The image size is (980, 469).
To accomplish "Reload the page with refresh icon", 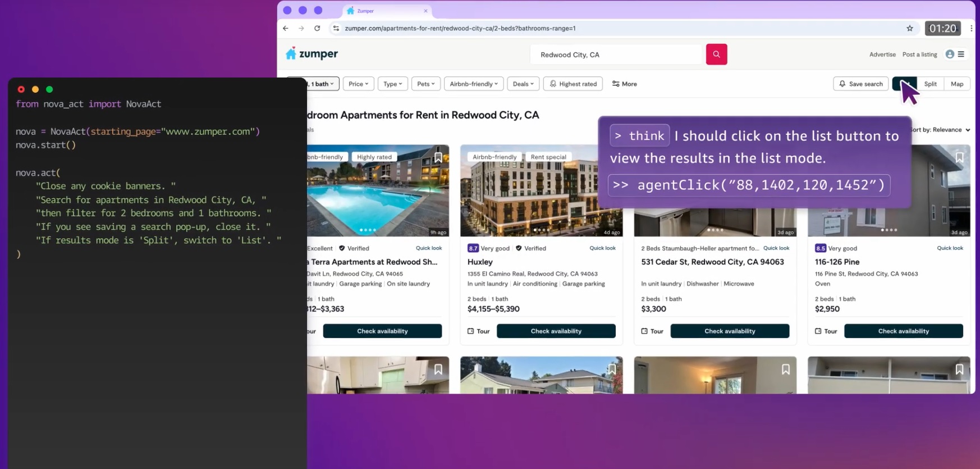I will [317, 28].
